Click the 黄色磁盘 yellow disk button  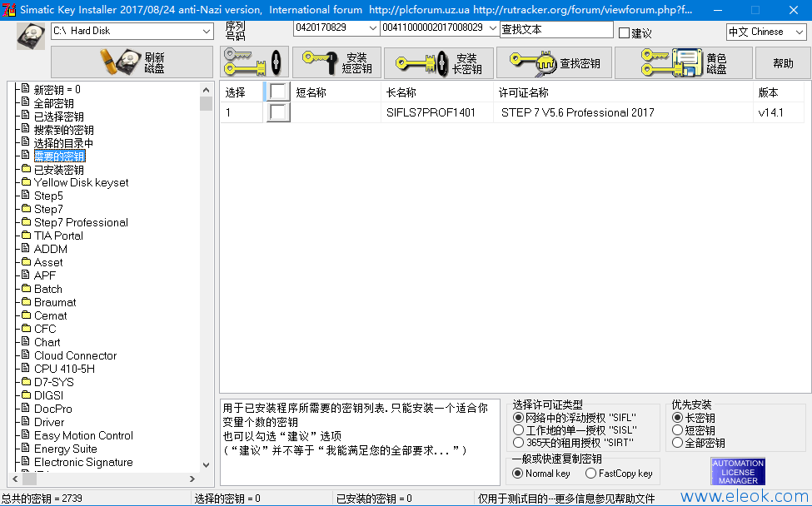[x=684, y=62]
